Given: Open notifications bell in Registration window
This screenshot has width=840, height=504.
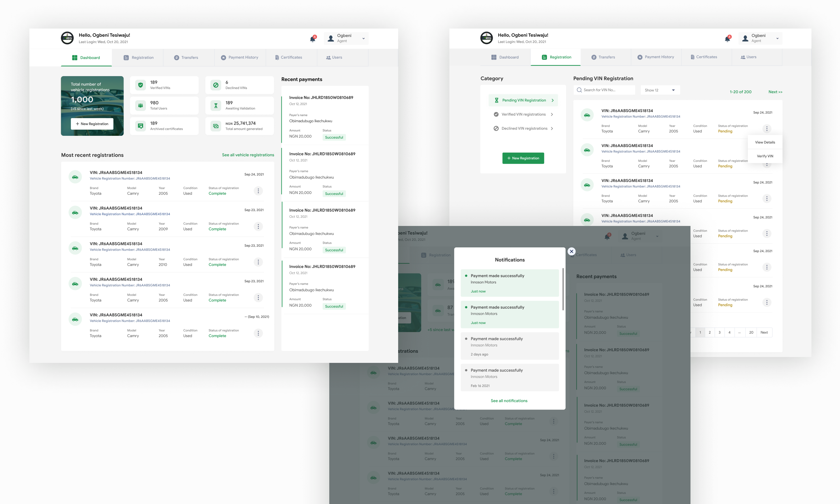Looking at the screenshot, I should click(727, 38).
